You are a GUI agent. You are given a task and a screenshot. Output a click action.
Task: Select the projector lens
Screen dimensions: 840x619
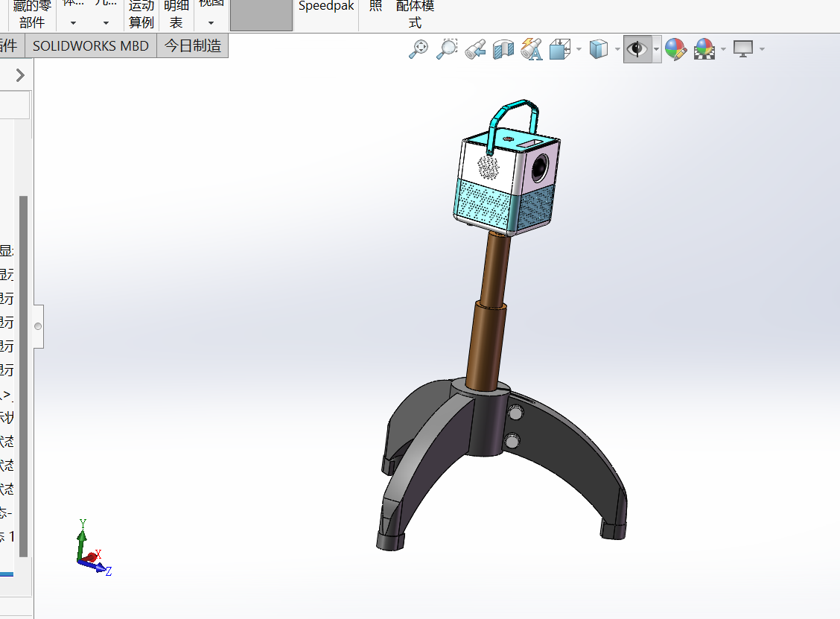click(x=540, y=168)
